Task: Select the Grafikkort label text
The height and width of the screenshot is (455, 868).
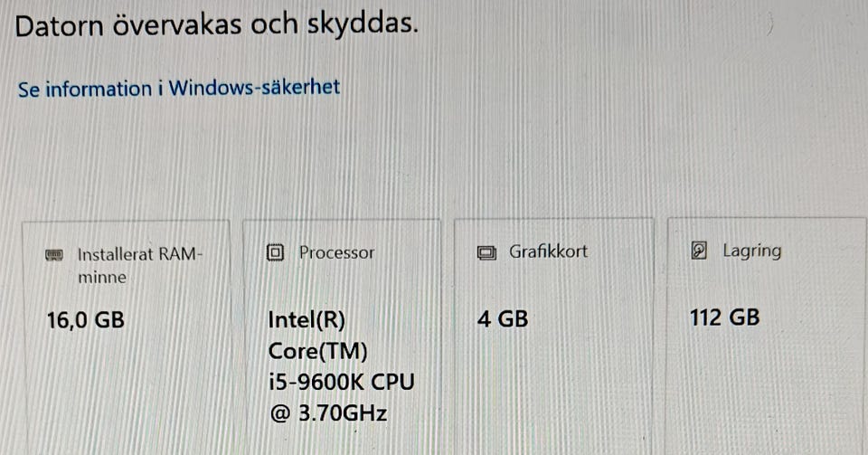Action: pyautogui.click(x=548, y=251)
